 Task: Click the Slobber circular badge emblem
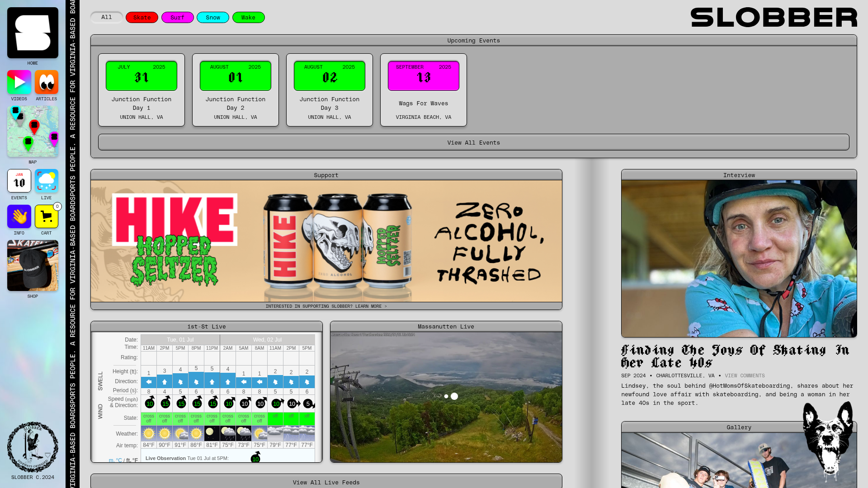click(33, 447)
